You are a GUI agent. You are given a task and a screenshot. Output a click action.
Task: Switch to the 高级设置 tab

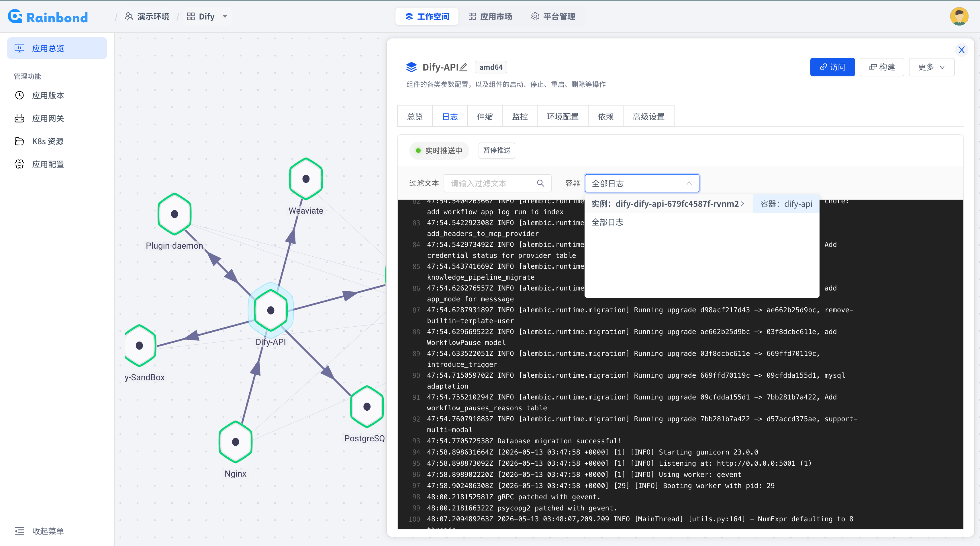click(649, 116)
